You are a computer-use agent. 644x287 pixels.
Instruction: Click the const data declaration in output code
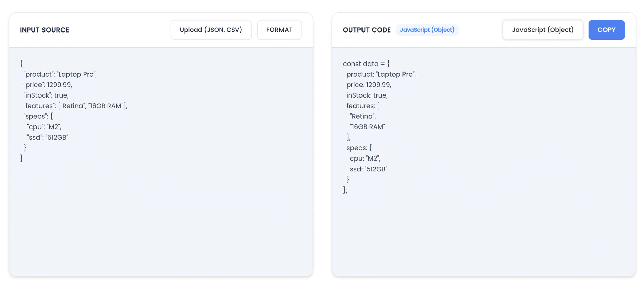click(x=366, y=63)
